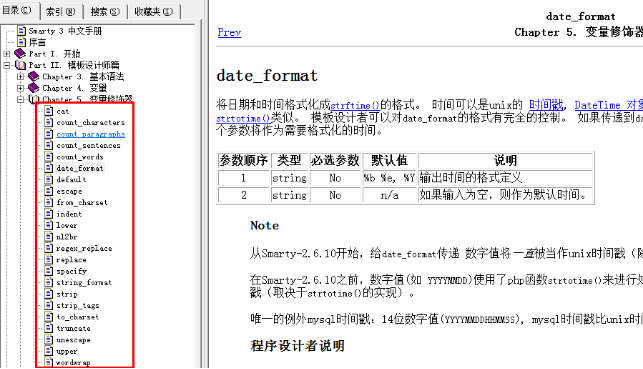Open the escape modifier topic
The image size is (643, 369).
[69, 191]
